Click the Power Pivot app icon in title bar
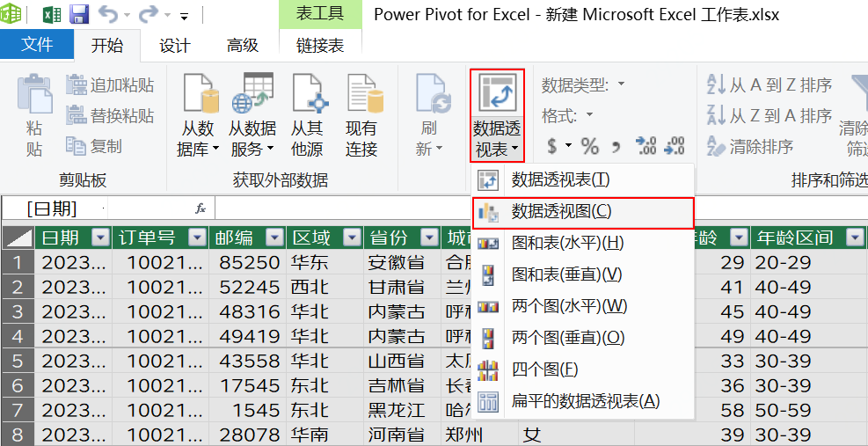Viewport: 868px width, 446px height. tap(10, 13)
